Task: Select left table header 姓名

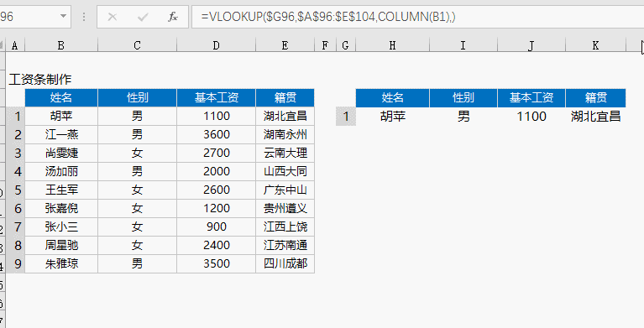Action: 61,97
